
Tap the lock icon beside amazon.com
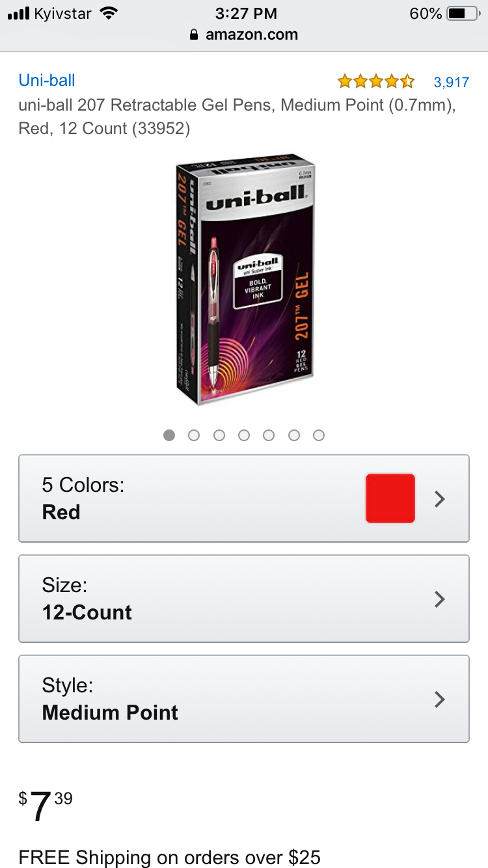click(x=193, y=35)
